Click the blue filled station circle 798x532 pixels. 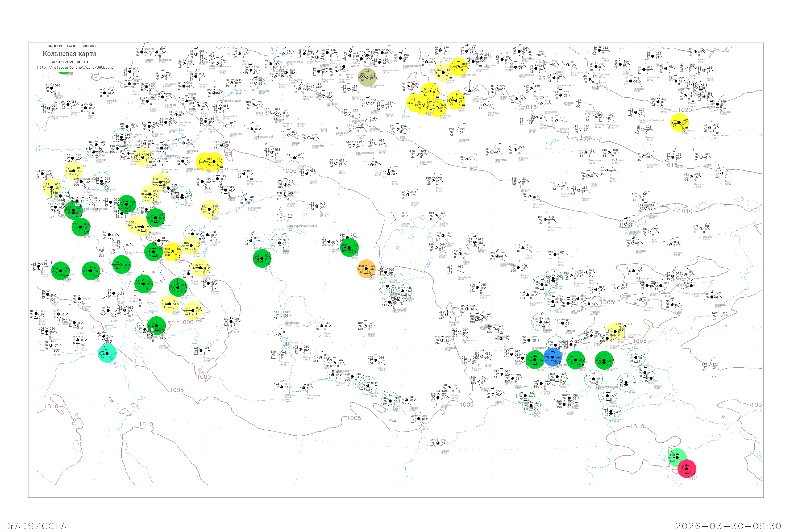552,357
